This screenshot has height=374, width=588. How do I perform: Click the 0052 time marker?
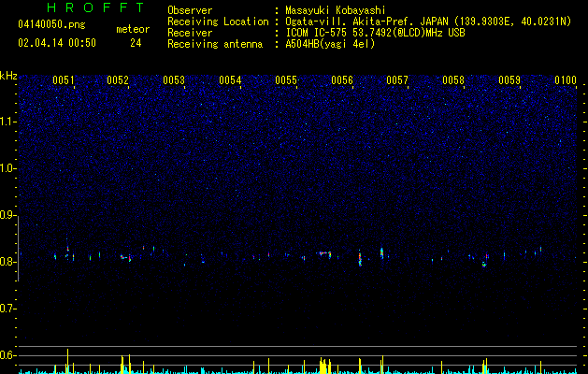(x=118, y=80)
